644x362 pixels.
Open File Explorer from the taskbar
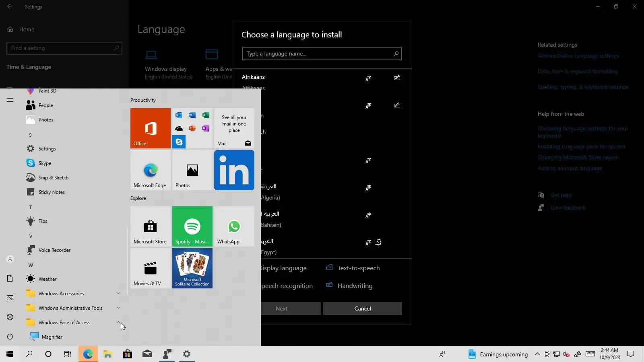point(107,354)
